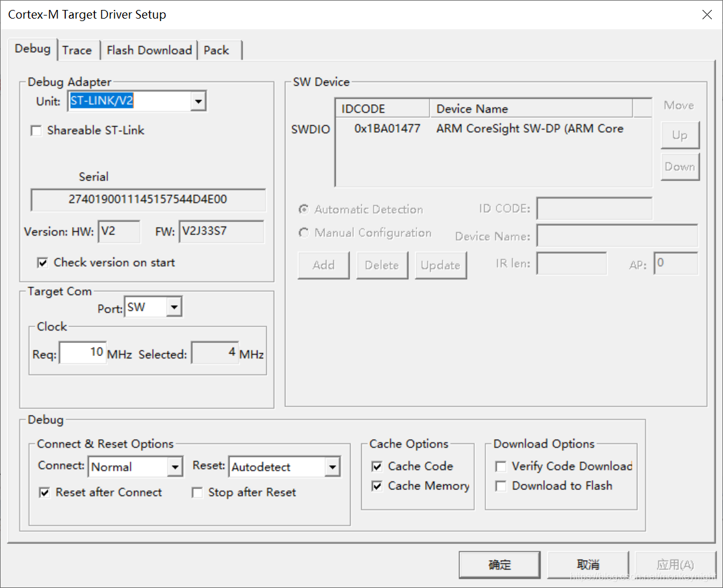Expand the Unit adapter dropdown
Image resolution: width=723 pixels, height=588 pixels.
point(198,101)
